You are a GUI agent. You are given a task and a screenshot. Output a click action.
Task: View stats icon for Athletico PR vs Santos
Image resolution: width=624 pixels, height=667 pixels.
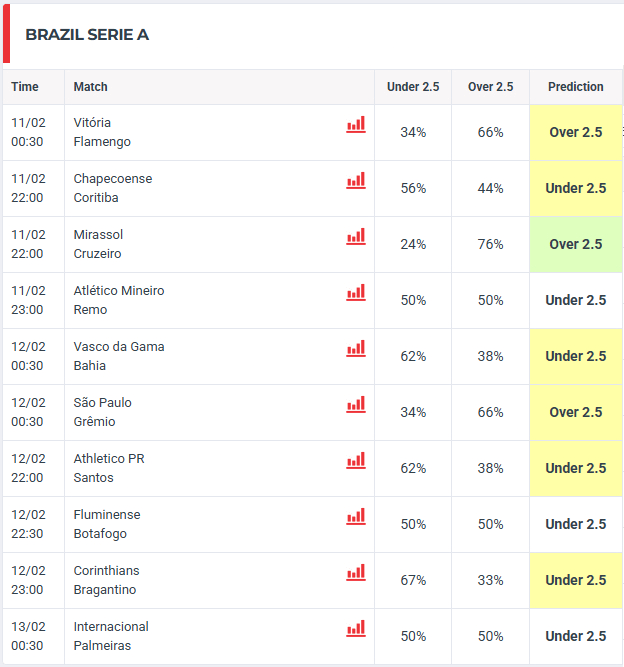(x=356, y=461)
